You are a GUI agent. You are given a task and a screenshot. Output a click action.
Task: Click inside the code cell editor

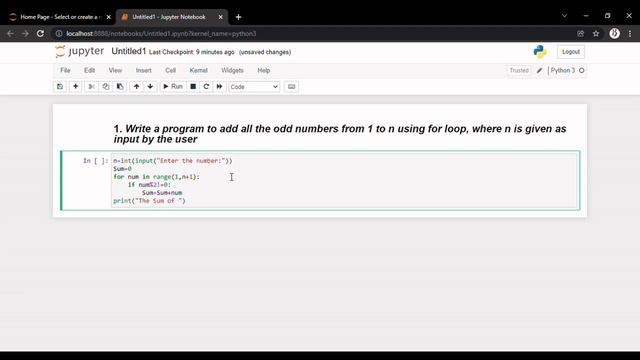pos(345,180)
